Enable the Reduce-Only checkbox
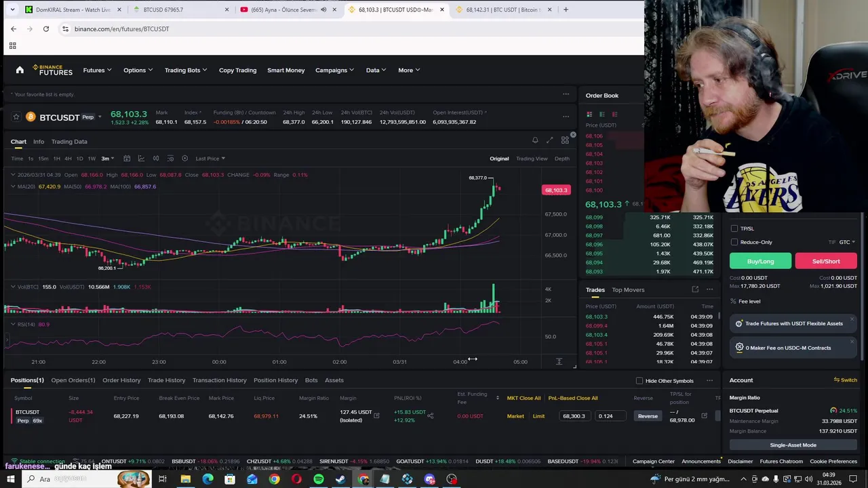Screen dimensions: 868x488 coord(734,242)
